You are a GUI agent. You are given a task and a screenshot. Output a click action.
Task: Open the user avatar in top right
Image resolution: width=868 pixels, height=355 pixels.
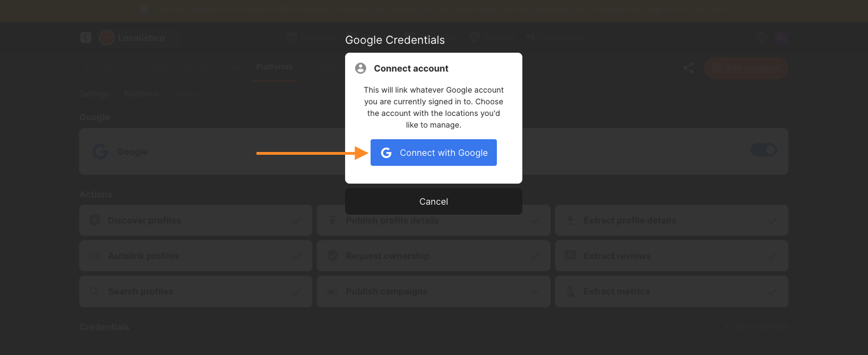(782, 38)
